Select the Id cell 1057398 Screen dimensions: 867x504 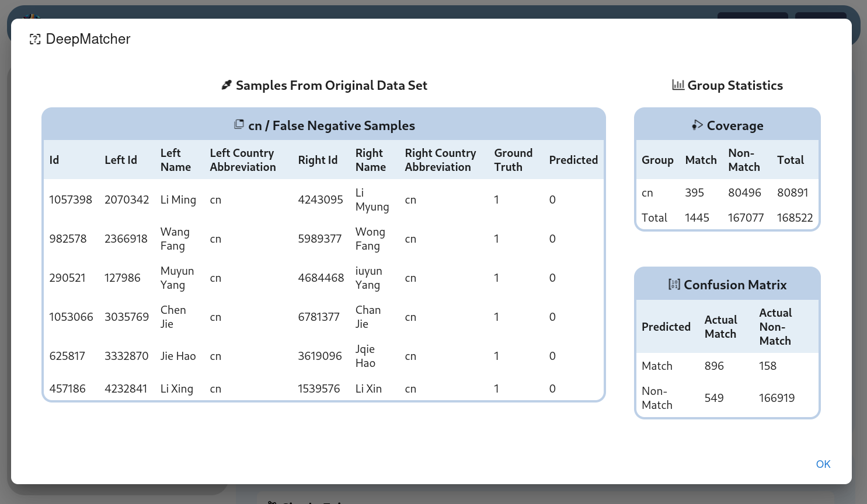pos(71,199)
